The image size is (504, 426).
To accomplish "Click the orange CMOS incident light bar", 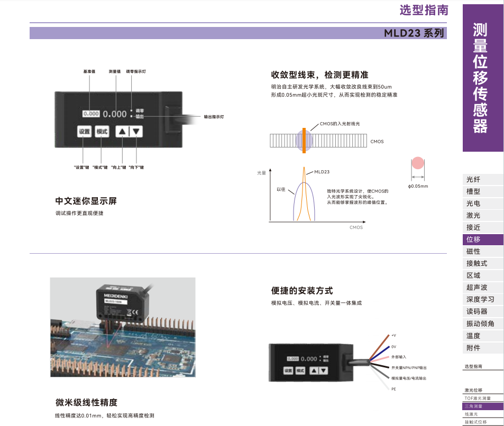I will [x=304, y=140].
